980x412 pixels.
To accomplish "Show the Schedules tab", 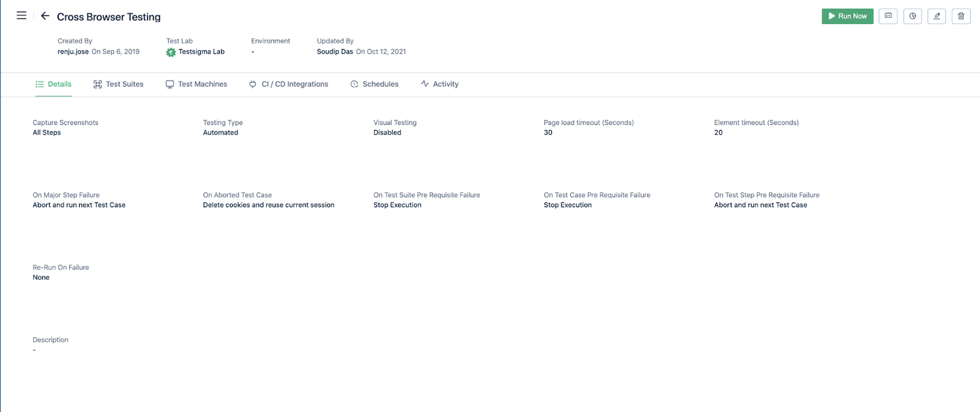I will tap(374, 84).
